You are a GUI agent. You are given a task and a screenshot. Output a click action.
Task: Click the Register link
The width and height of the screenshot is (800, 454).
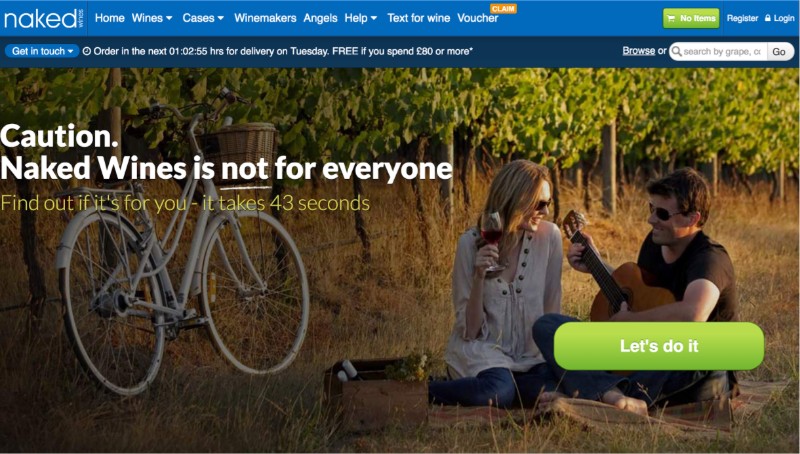point(742,18)
